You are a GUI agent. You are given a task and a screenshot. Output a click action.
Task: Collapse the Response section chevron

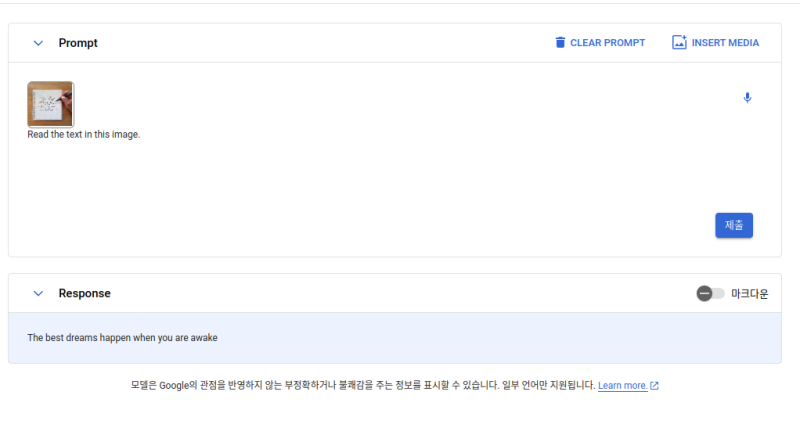[x=38, y=293]
